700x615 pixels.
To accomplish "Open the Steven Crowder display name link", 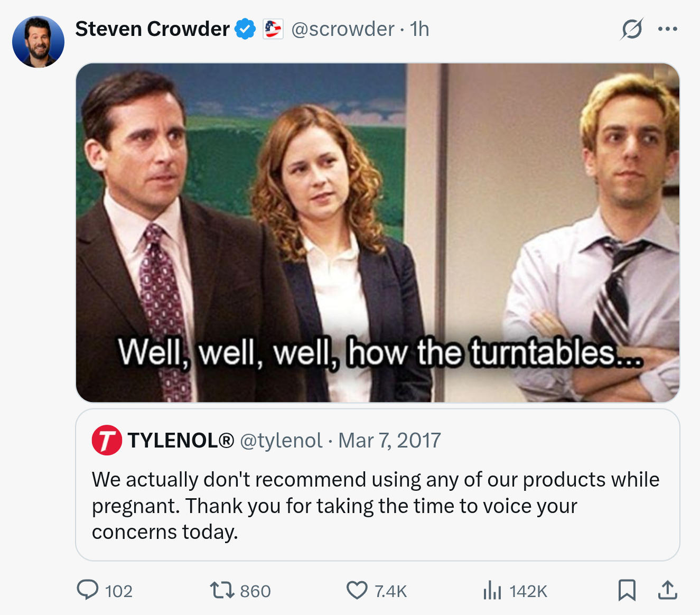I will 152,29.
